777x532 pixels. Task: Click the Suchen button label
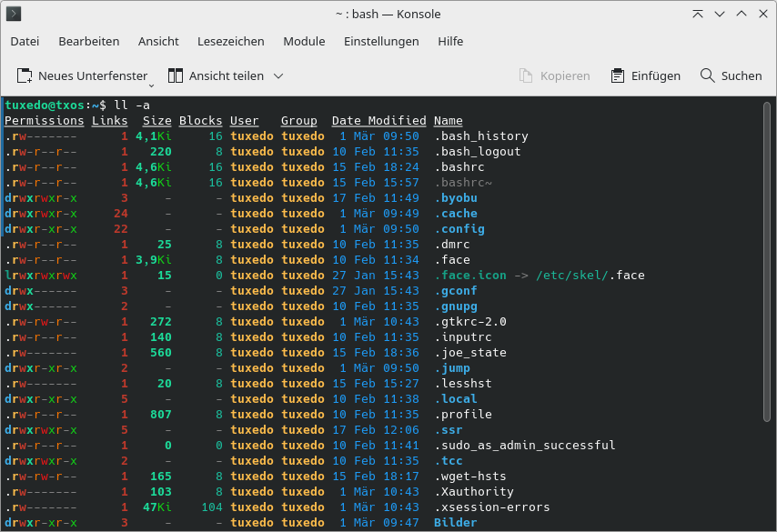tap(742, 75)
